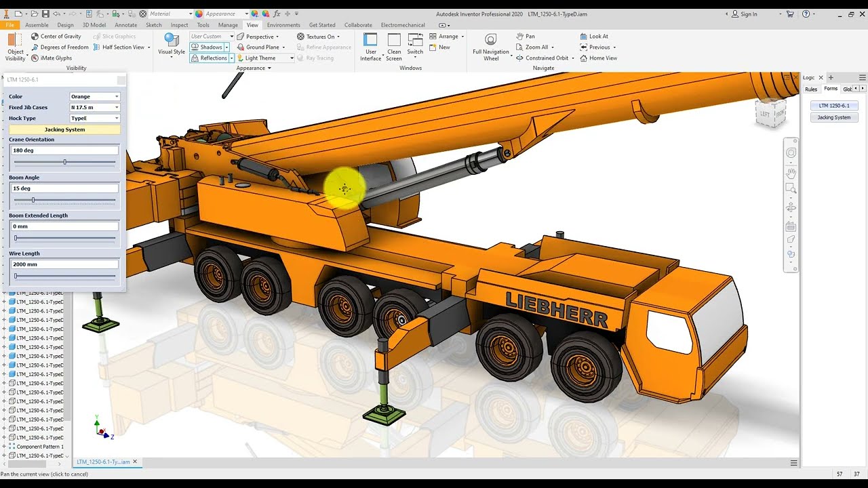This screenshot has height=488, width=868.
Task: Toggle Degrees of Freedom display
Action: [x=60, y=47]
